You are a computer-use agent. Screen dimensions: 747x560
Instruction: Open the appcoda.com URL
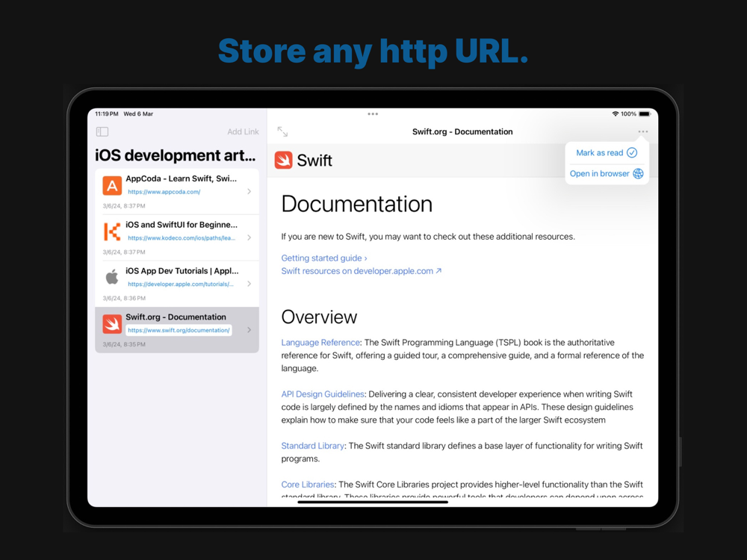pos(164,192)
